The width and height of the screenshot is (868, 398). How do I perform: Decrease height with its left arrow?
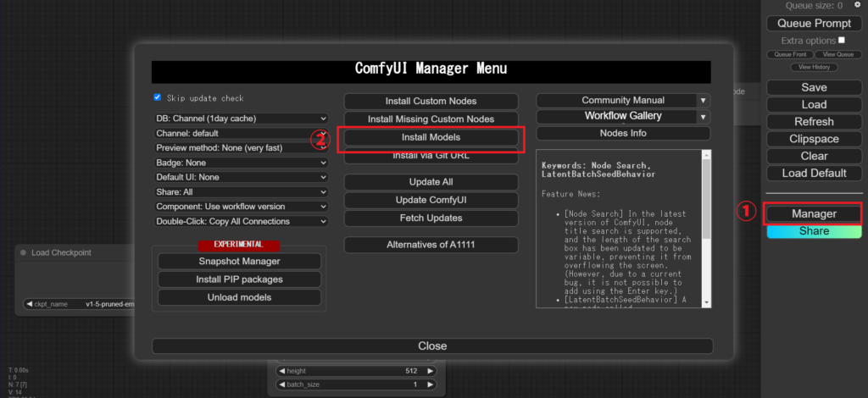(x=281, y=370)
